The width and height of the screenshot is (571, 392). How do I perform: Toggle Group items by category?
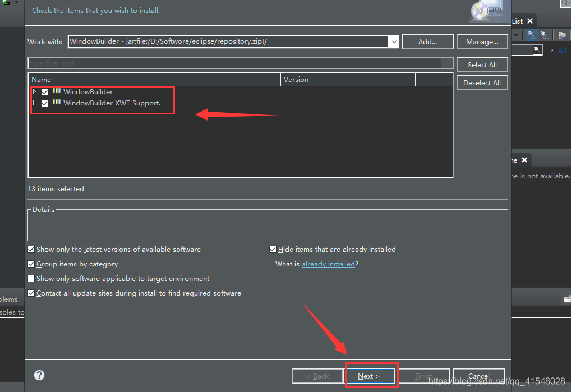pyautogui.click(x=31, y=264)
